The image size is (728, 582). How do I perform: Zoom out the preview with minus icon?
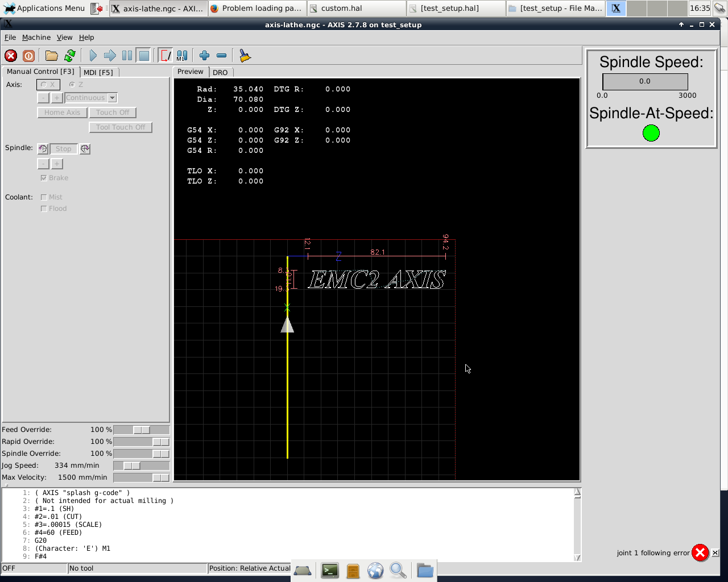[x=222, y=56]
